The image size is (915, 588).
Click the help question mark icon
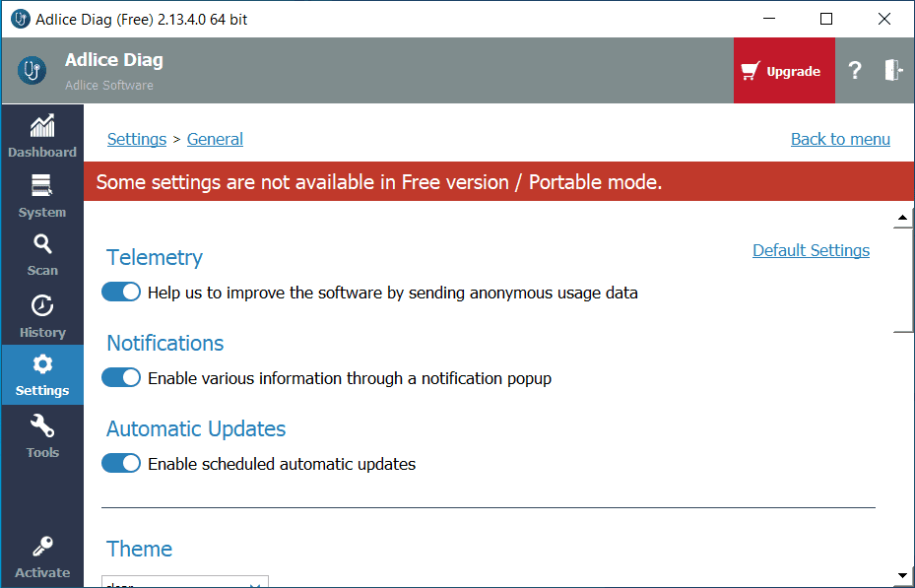coord(855,71)
